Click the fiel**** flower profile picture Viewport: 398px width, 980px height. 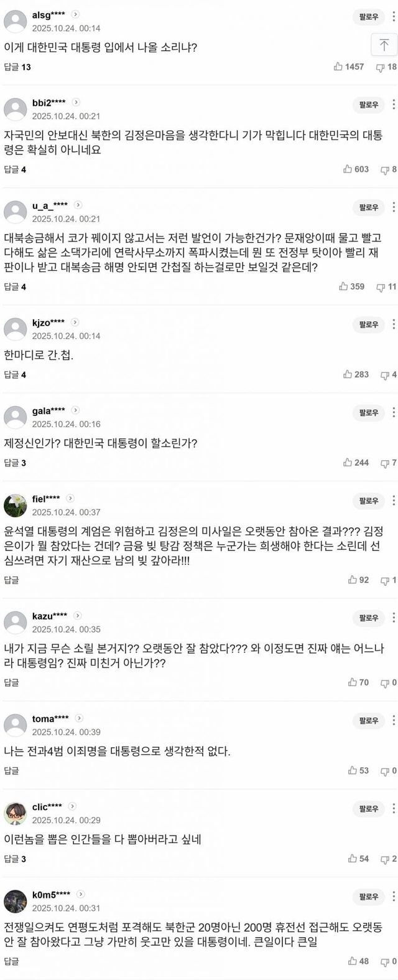tap(15, 506)
